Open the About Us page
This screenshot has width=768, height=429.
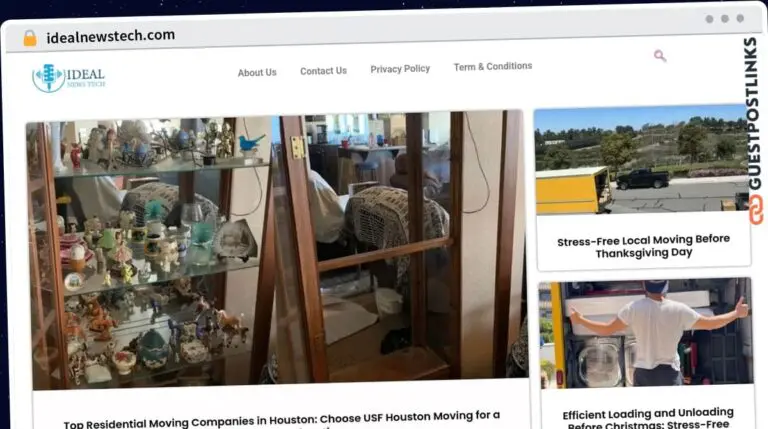[x=257, y=72]
